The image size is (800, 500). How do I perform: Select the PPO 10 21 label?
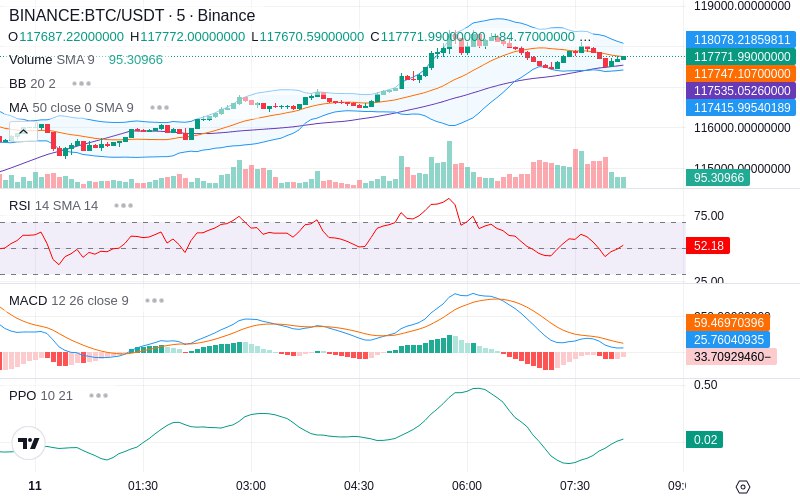click(41, 395)
